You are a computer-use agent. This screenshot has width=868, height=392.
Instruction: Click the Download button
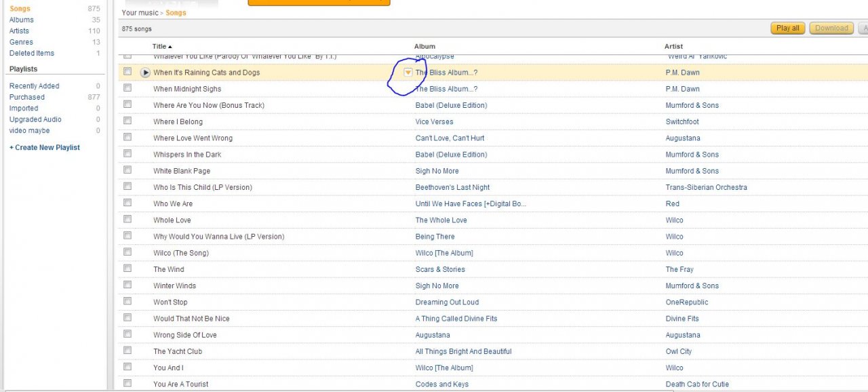832,28
